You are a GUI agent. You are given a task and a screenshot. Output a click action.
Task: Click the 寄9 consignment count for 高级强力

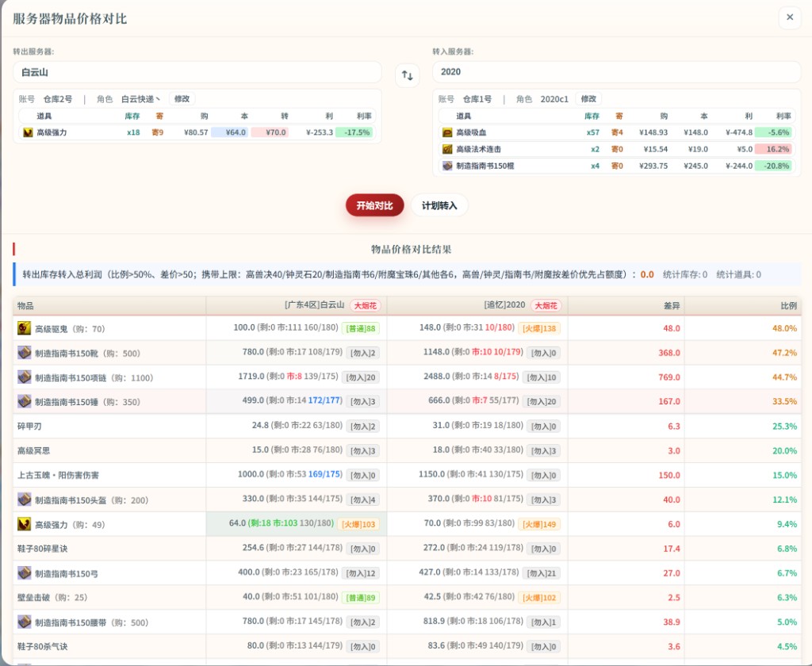pos(158,132)
